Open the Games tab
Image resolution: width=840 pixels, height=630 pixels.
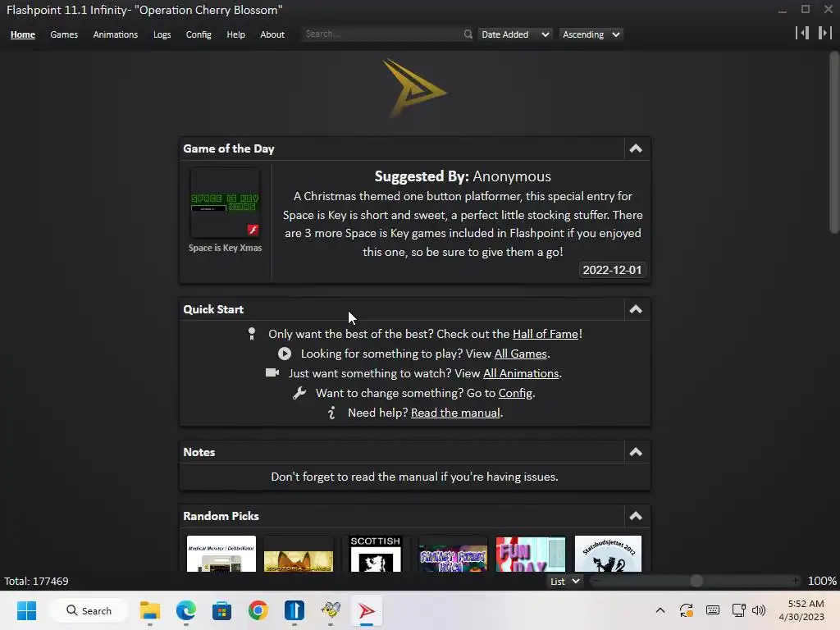click(64, 34)
